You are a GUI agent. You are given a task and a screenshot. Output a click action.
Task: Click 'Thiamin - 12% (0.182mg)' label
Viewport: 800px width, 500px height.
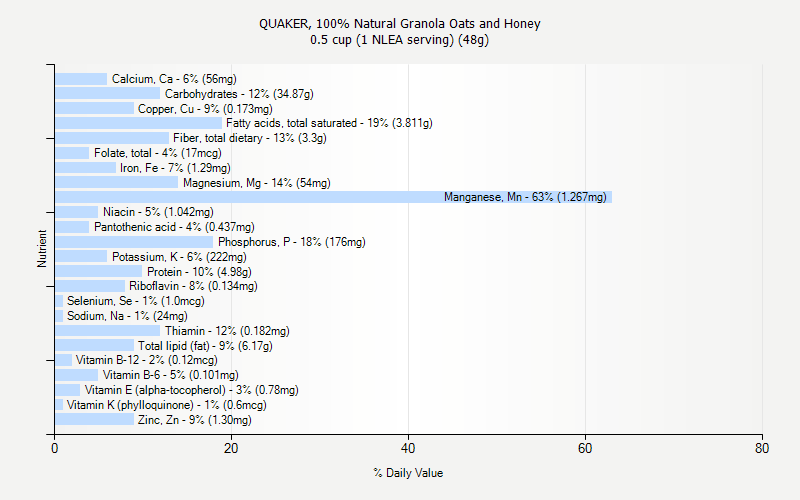227,331
